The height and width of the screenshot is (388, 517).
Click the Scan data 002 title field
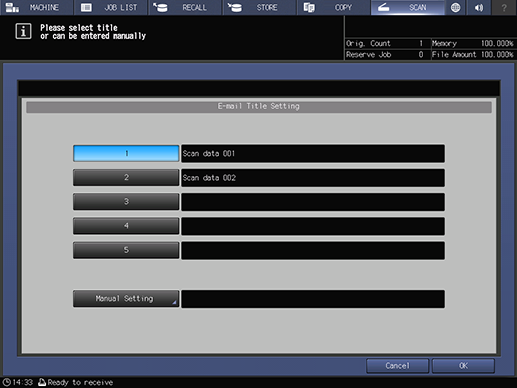(313, 178)
